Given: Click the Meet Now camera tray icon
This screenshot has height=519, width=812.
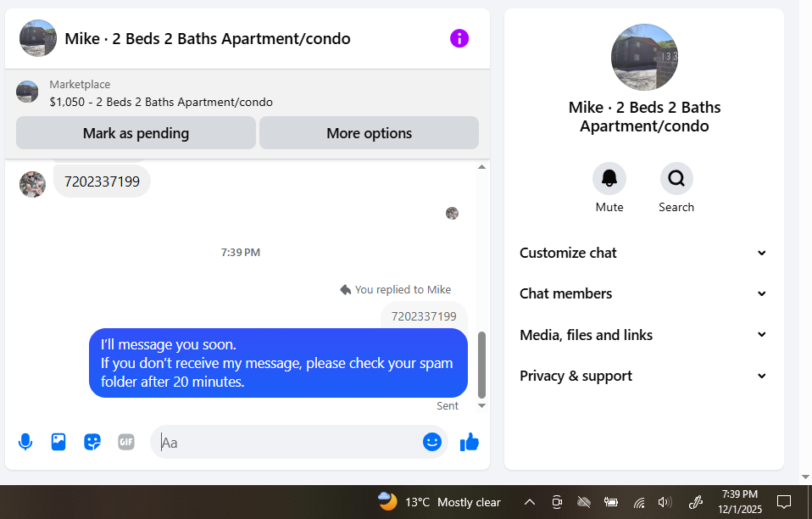Looking at the screenshot, I should (557, 502).
